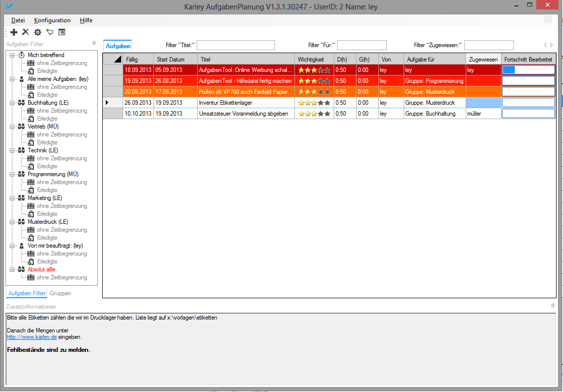Click person icon beside Von mir beauftragt

point(21,246)
